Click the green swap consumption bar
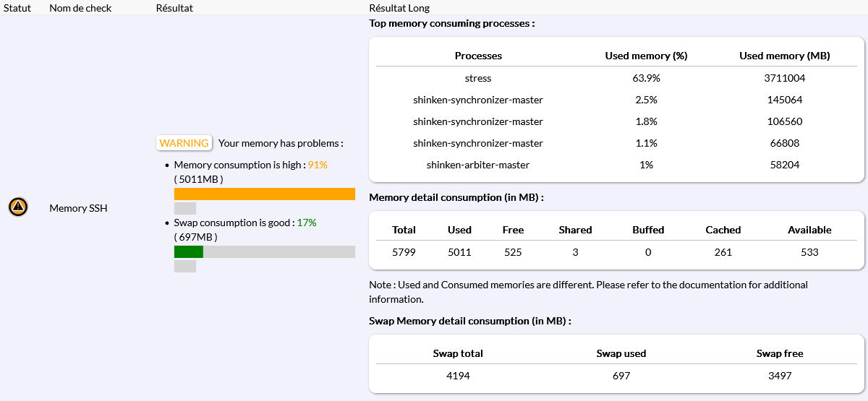 point(189,251)
